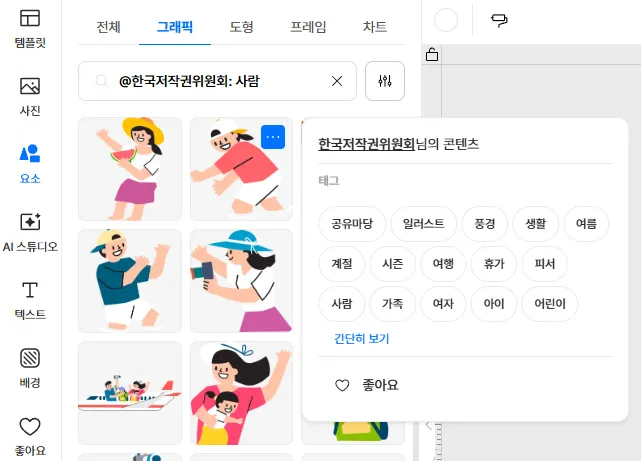Select the 사람 tag
Screen dimensions: 641x461
pos(342,304)
